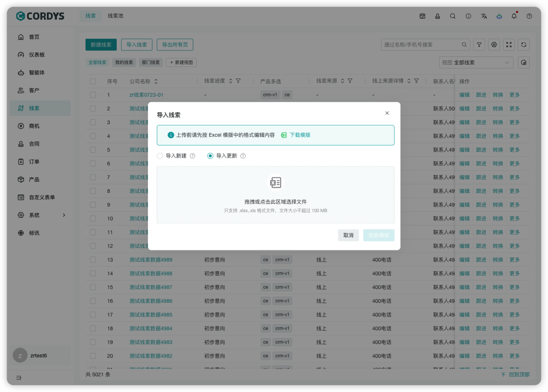Toggle the select-all header checkbox
Viewport: 548px width, 392px height.
click(x=93, y=81)
